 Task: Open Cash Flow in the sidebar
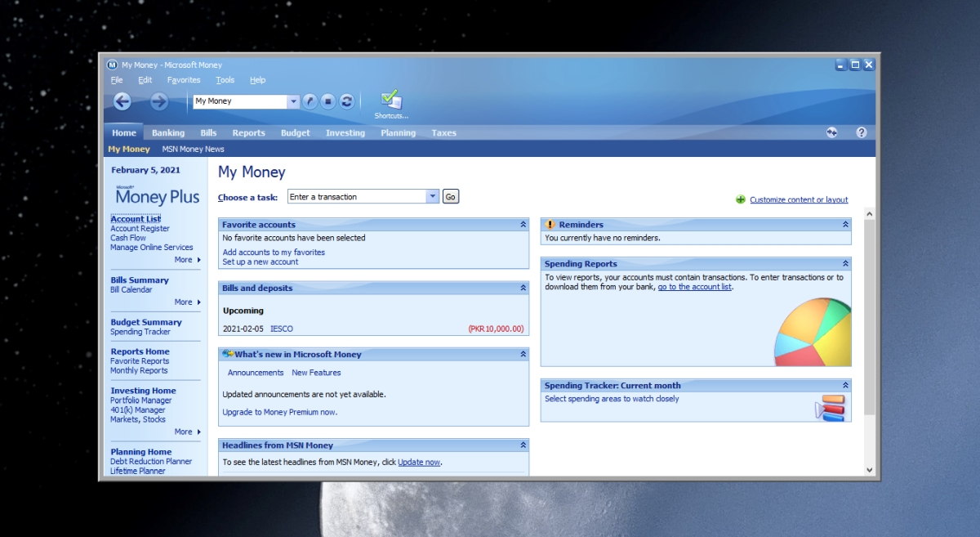(x=128, y=239)
